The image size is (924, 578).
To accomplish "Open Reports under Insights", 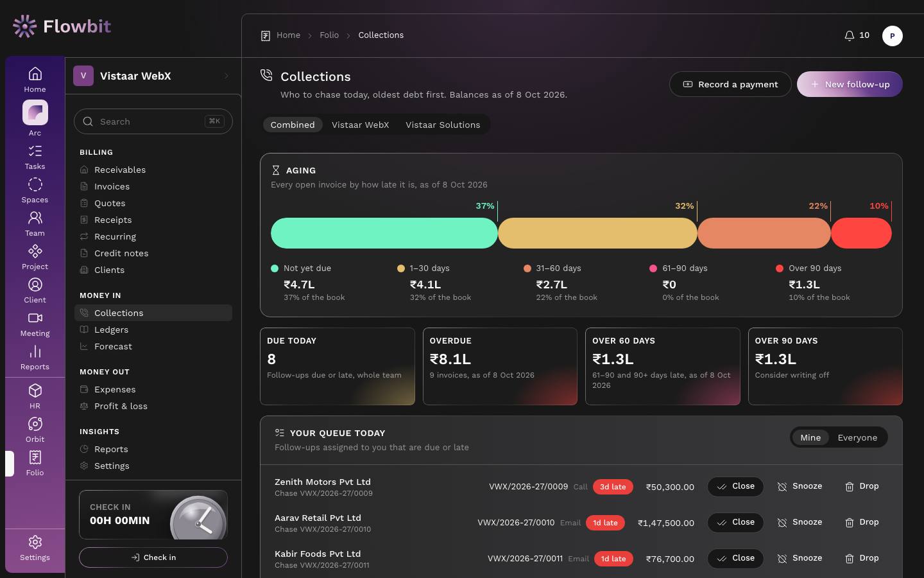I will tap(153, 449).
